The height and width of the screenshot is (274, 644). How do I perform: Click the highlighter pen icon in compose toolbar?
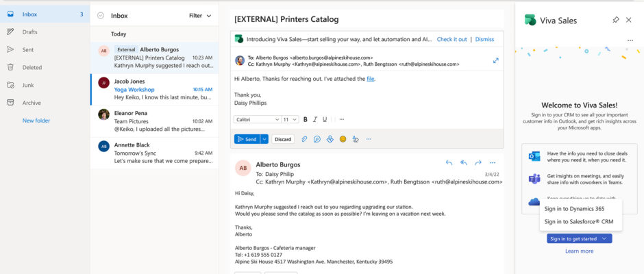(x=356, y=139)
